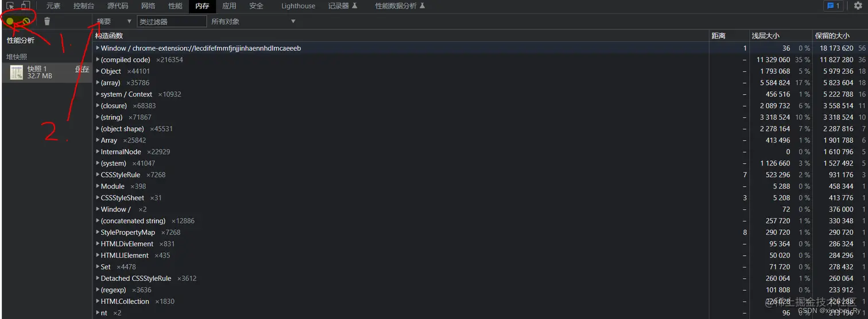Image resolution: width=868 pixels, height=319 pixels.
Task: Open the 所有对象 filter dropdown
Action: pos(253,21)
